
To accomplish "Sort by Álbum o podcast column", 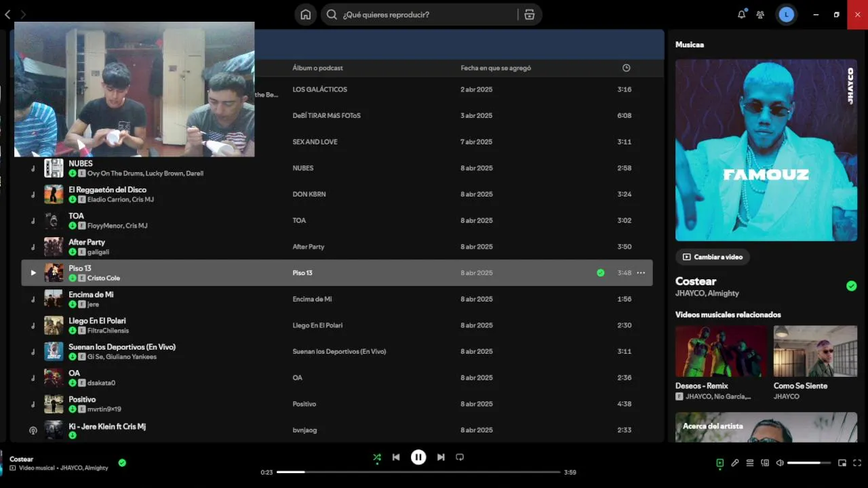I will point(317,68).
